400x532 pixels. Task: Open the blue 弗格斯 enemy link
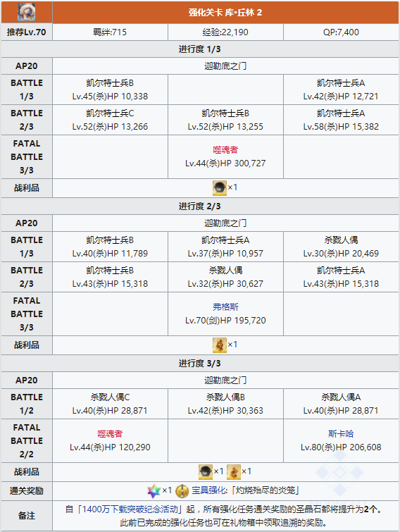pos(225,307)
